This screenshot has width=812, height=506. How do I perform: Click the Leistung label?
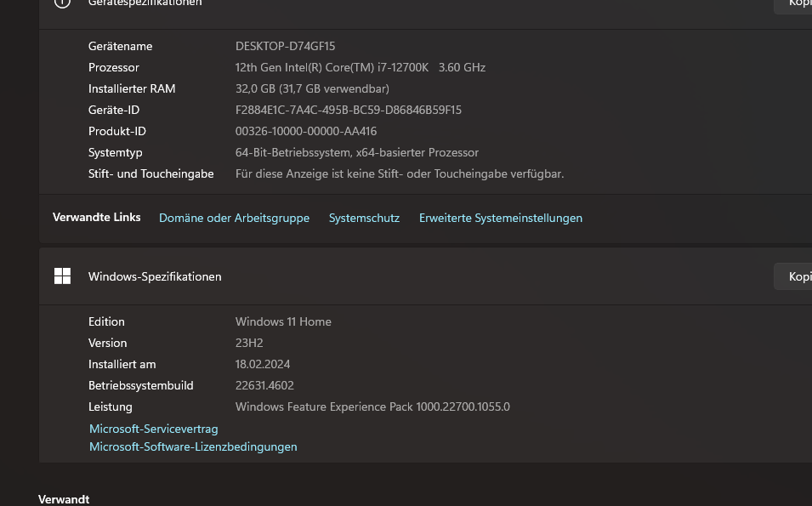coord(111,407)
